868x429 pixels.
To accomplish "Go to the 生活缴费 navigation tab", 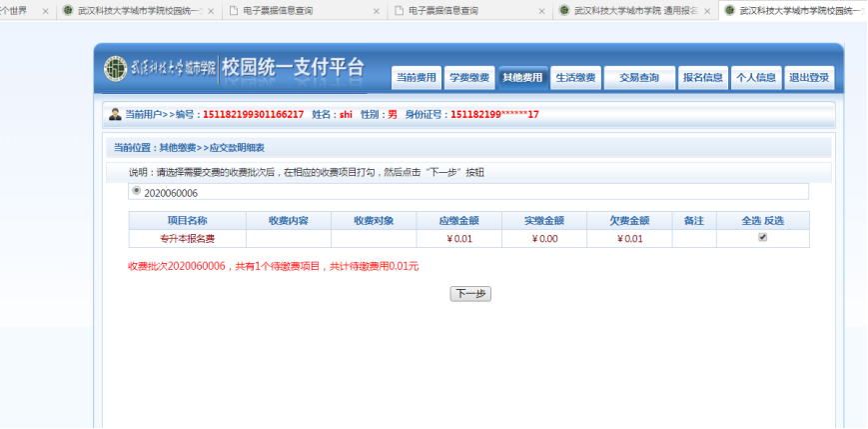I will pos(575,78).
